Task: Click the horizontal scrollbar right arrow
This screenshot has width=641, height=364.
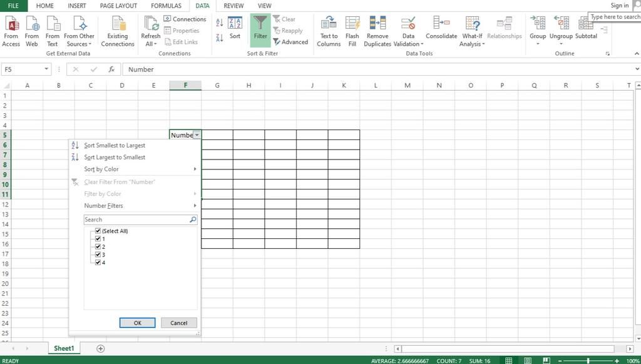Action: [x=630, y=348]
